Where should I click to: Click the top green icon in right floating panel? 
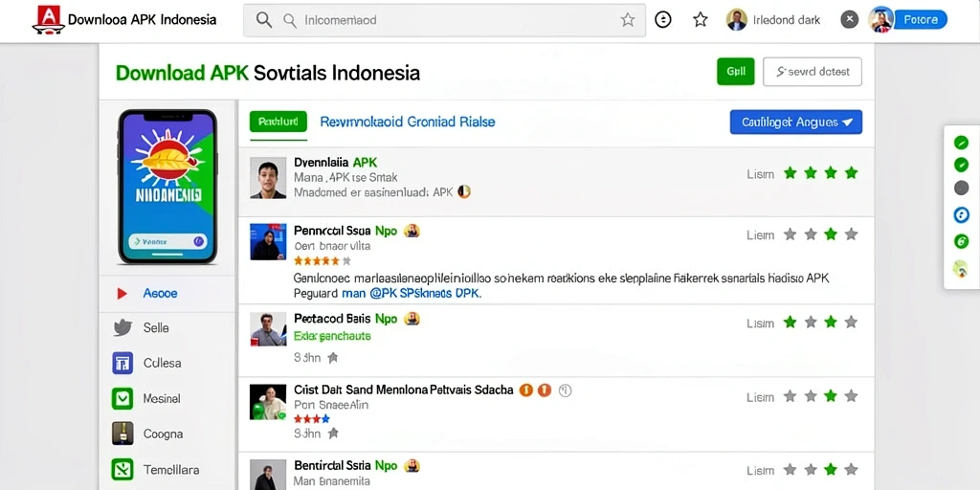961,143
